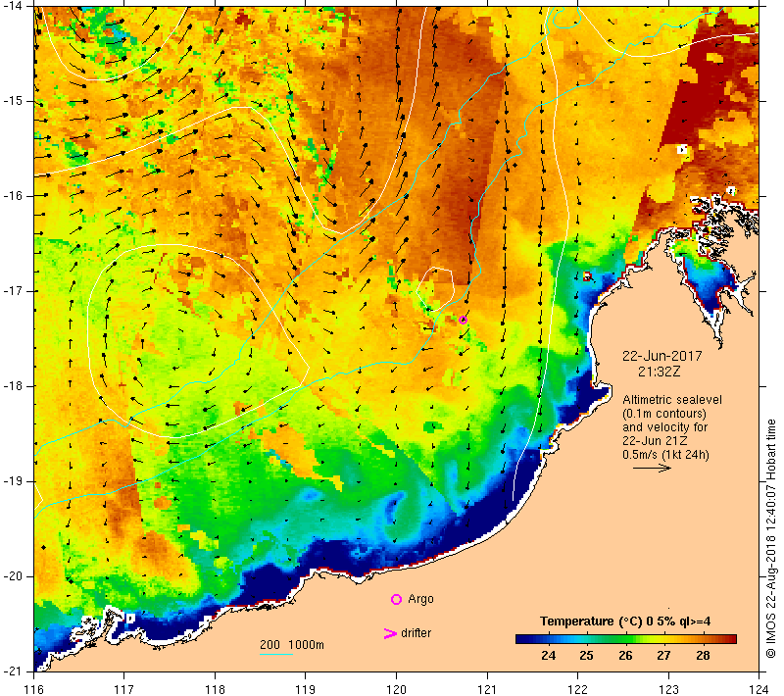Click the 'drifter' legend label
The width and height of the screenshot is (784, 696).
pyautogui.click(x=416, y=633)
